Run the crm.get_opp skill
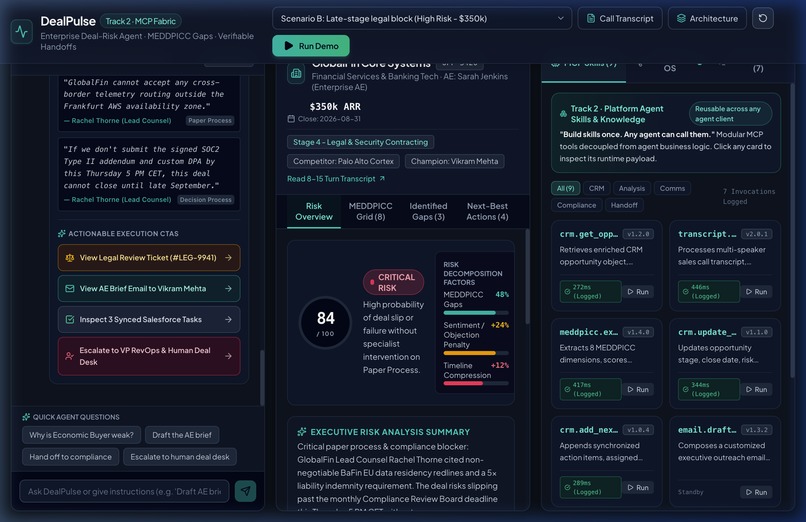The height and width of the screenshot is (522, 806). point(638,291)
